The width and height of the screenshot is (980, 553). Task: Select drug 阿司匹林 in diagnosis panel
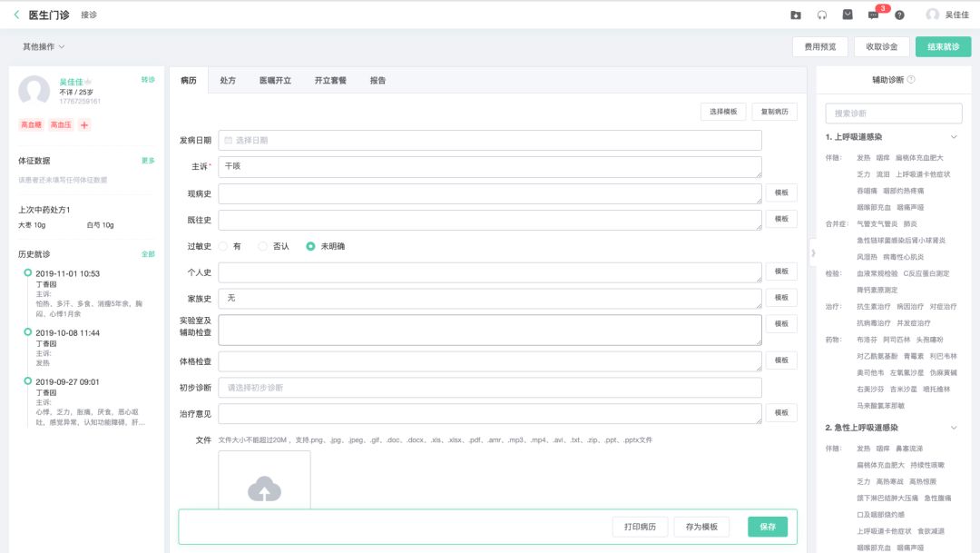coord(897,340)
